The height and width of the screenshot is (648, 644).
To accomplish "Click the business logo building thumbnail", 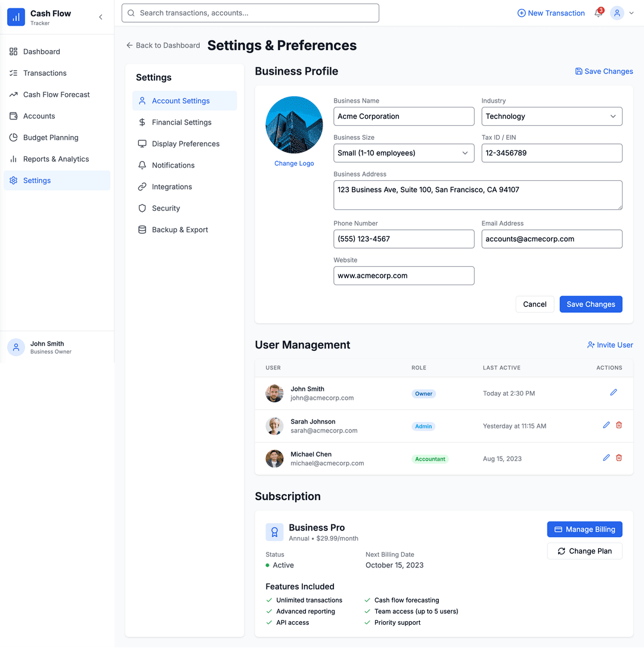I will coord(294,125).
